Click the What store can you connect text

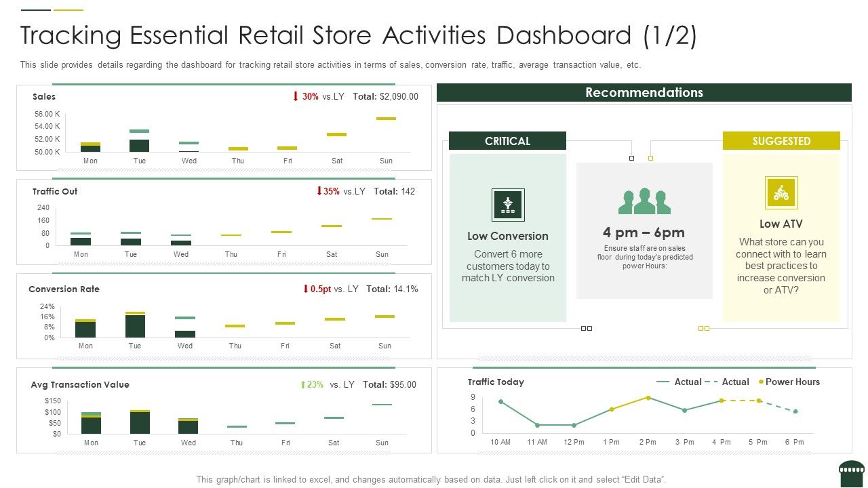[781, 266]
